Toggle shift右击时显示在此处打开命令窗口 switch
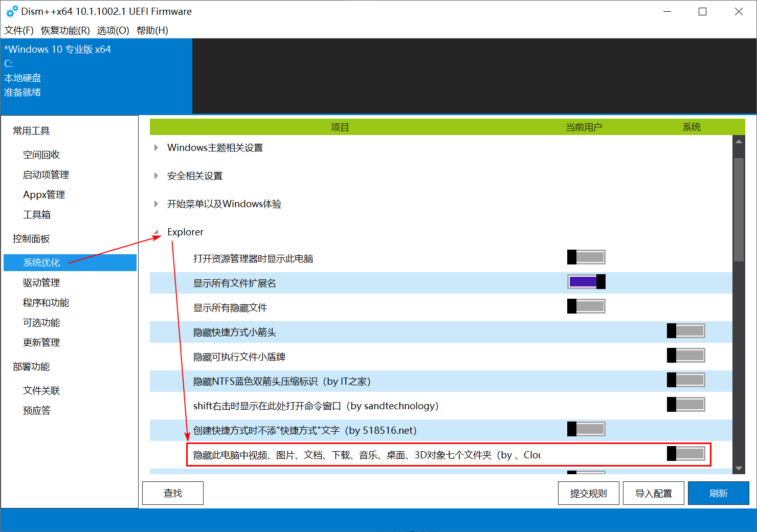 (686, 404)
